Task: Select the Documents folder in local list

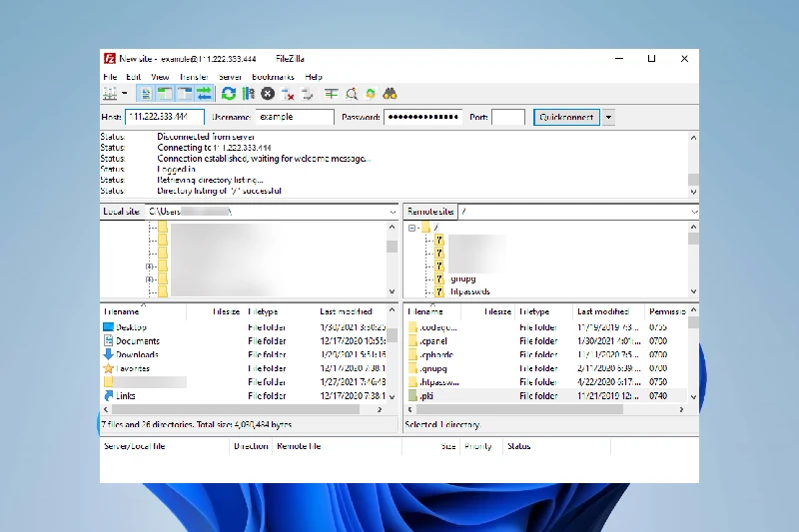Action: point(137,341)
